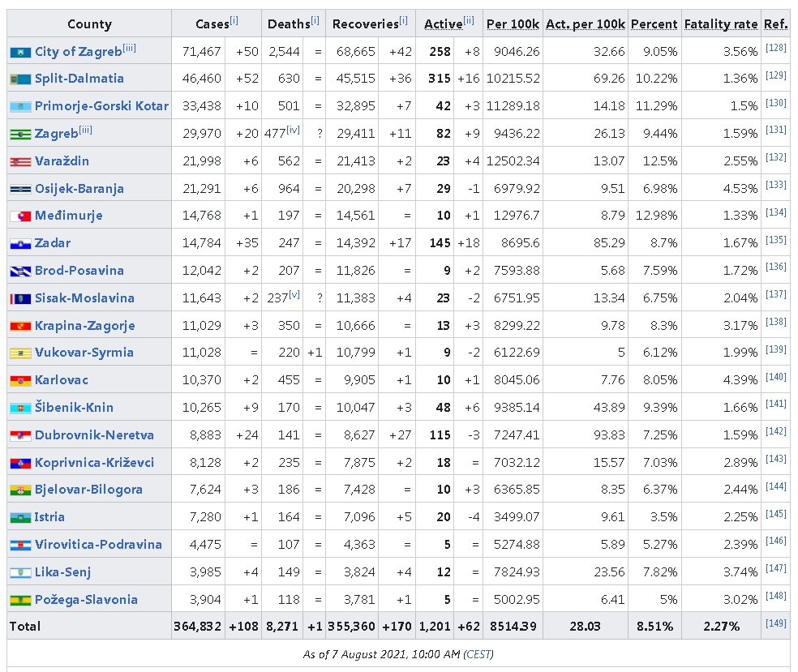Click the Sisak-Moslavina flag icon
Viewport: 798px width, 672px height.
click(20, 298)
